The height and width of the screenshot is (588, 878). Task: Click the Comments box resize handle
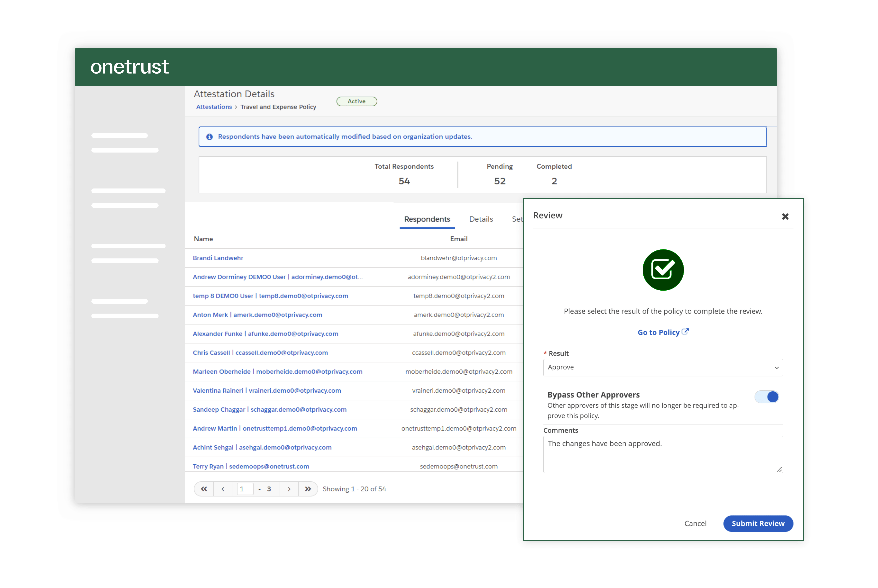click(779, 469)
